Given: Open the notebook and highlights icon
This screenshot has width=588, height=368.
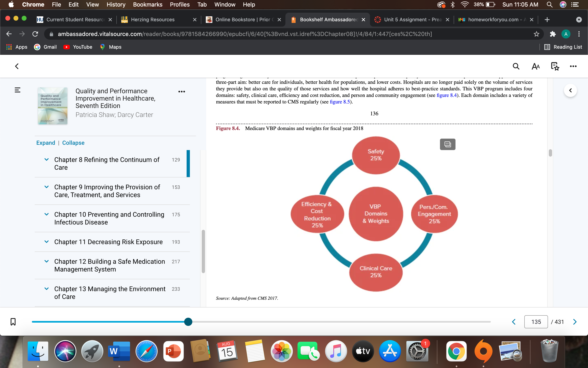Looking at the screenshot, I should (555, 66).
